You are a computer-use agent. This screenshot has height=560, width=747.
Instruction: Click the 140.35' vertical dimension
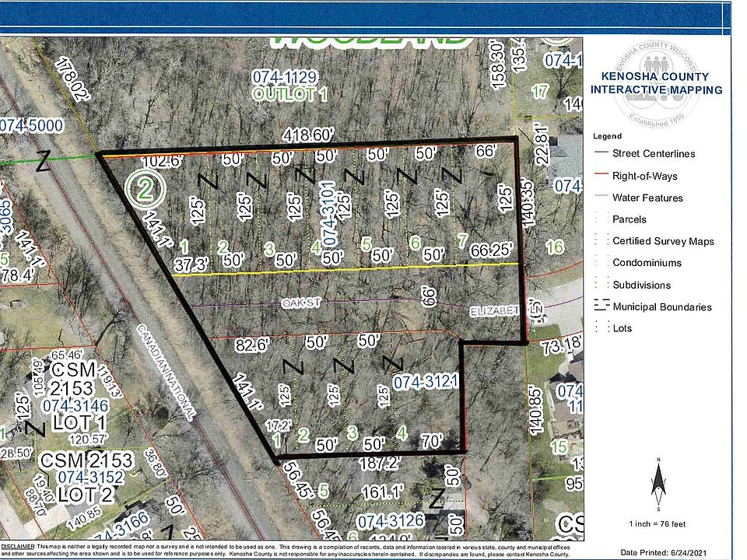528,202
